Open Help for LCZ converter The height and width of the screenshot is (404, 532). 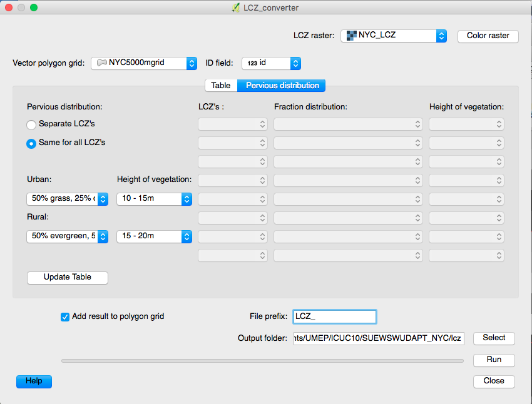[34, 381]
